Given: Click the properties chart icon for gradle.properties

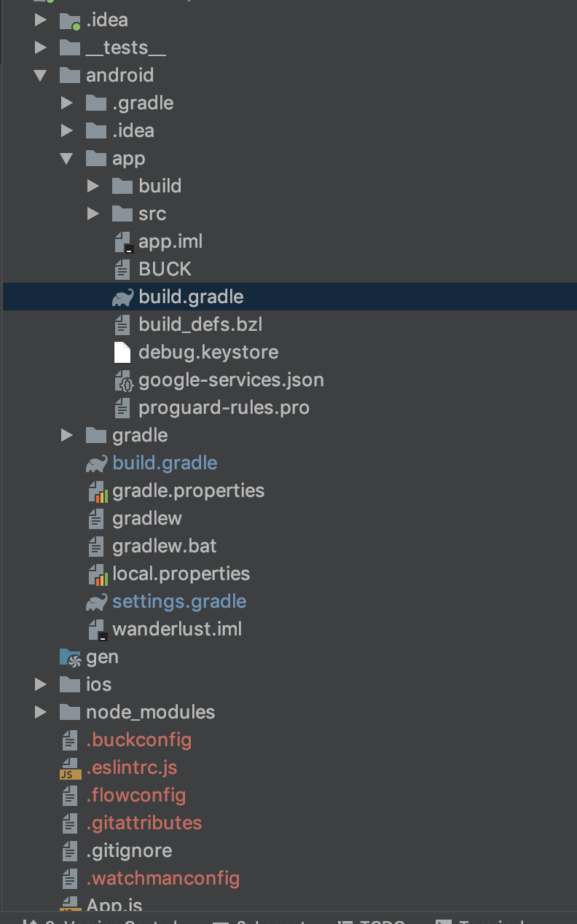Looking at the screenshot, I should 97,491.
